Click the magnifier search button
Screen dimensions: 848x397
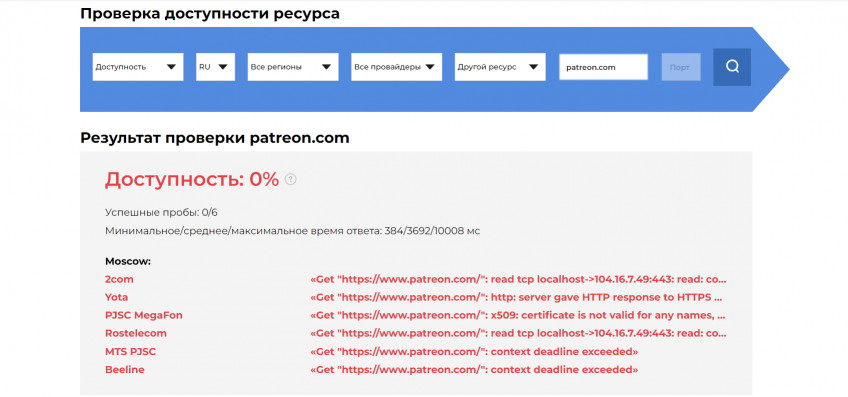pos(732,67)
